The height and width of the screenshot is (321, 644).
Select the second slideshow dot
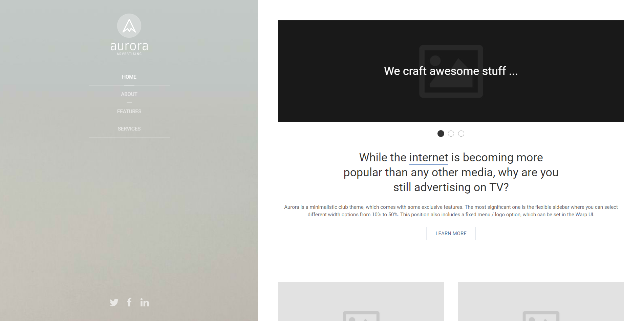(451, 134)
